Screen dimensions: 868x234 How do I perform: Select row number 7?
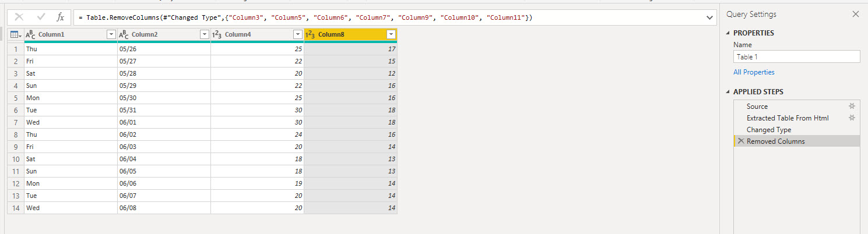(x=16, y=122)
